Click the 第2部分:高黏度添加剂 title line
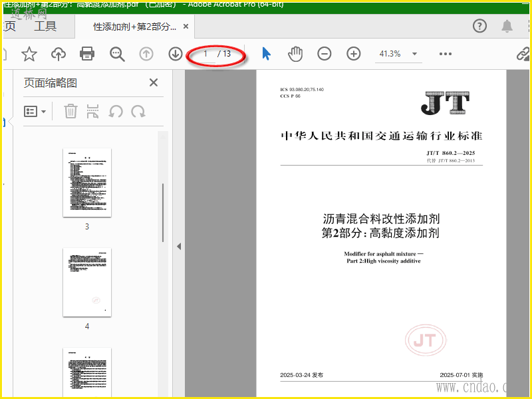The image size is (532, 399). pyautogui.click(x=380, y=233)
